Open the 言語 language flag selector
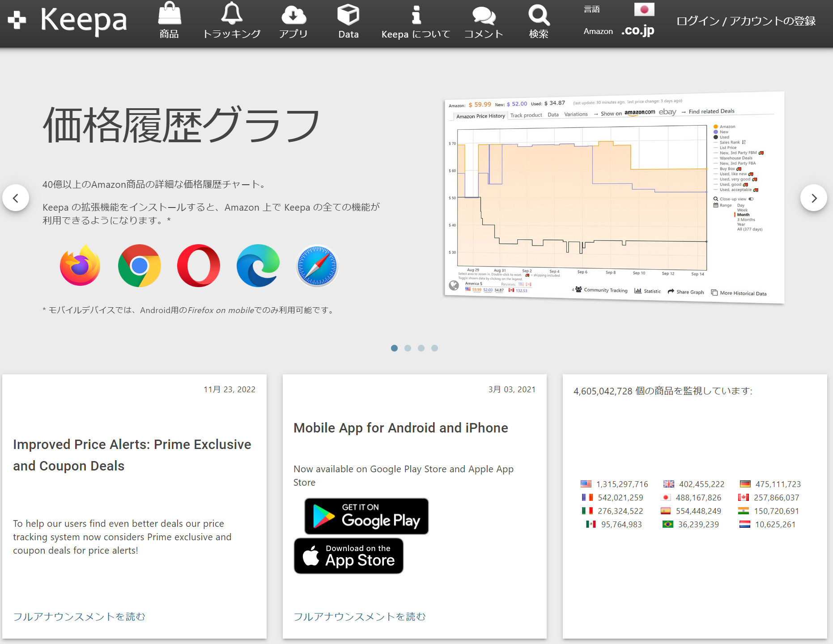 (644, 9)
